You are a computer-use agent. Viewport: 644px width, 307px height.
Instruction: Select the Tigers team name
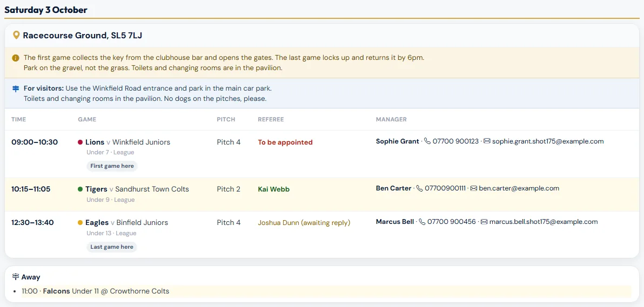tap(97, 189)
